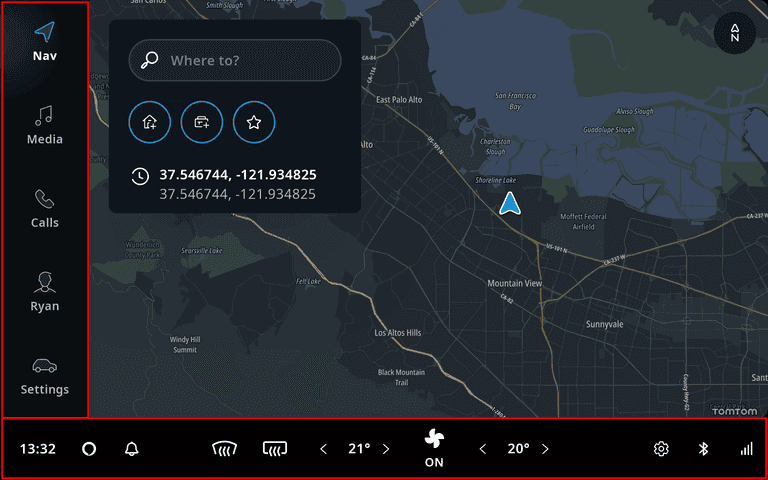
Task: Switch to the Calls tab
Action: pos(45,209)
